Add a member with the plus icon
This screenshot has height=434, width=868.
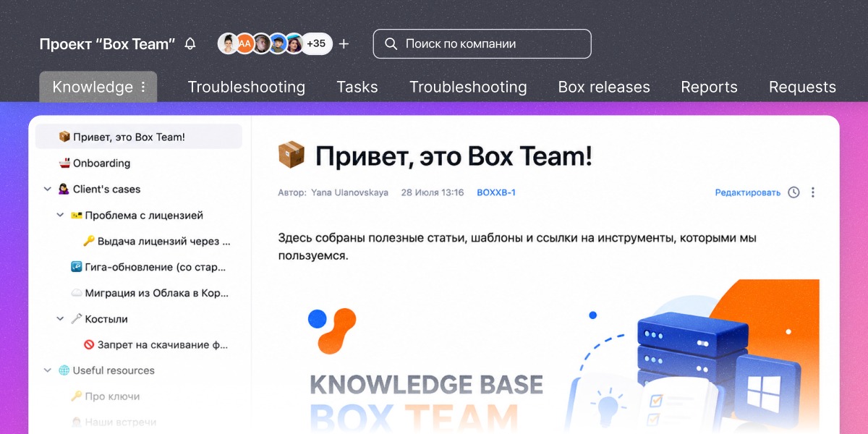click(x=344, y=44)
